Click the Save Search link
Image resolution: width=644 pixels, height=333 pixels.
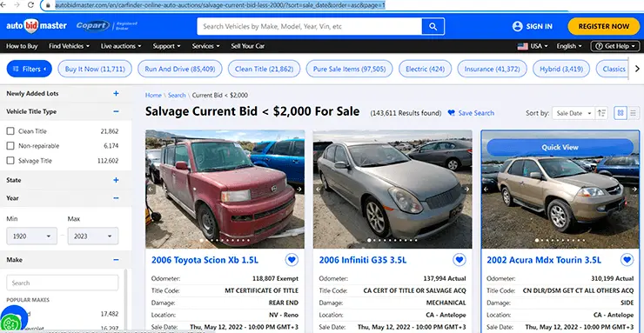(x=471, y=113)
